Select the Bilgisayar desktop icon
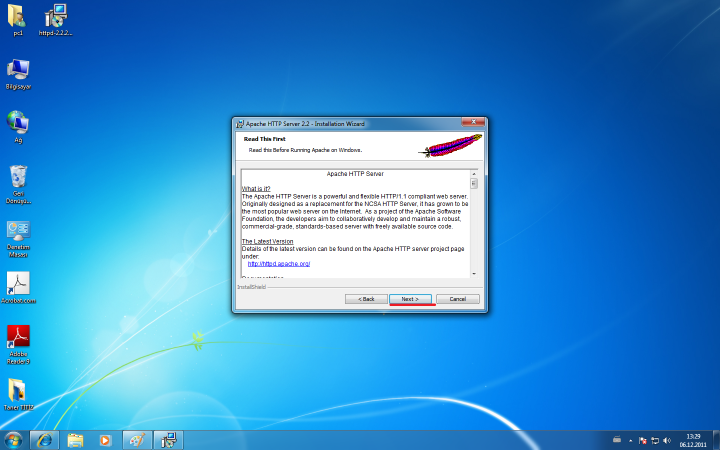 tap(18, 72)
